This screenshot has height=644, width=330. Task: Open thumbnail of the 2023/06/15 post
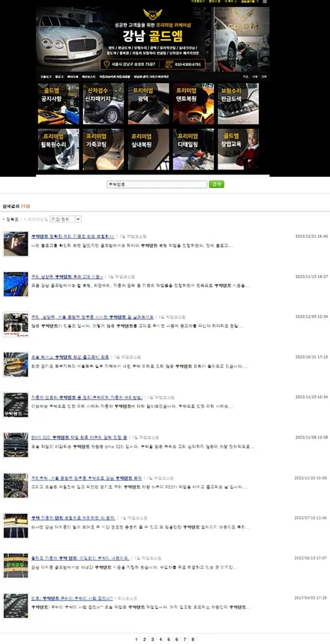point(16,565)
